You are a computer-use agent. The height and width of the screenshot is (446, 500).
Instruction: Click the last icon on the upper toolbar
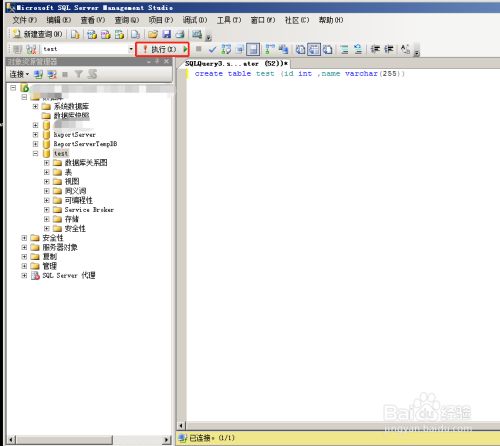point(197,34)
